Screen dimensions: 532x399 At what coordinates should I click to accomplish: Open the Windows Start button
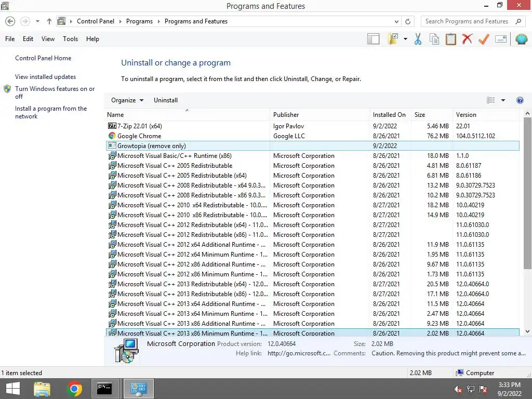pyautogui.click(x=13, y=389)
